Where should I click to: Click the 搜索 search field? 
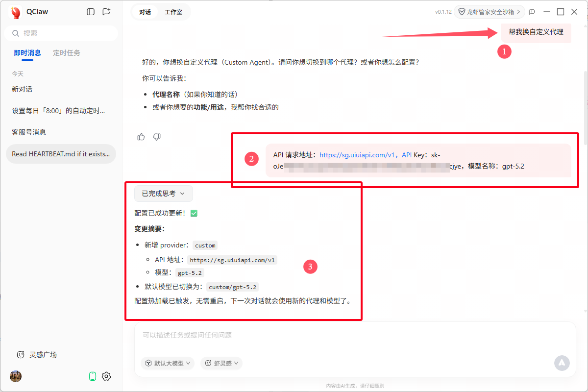click(x=61, y=33)
